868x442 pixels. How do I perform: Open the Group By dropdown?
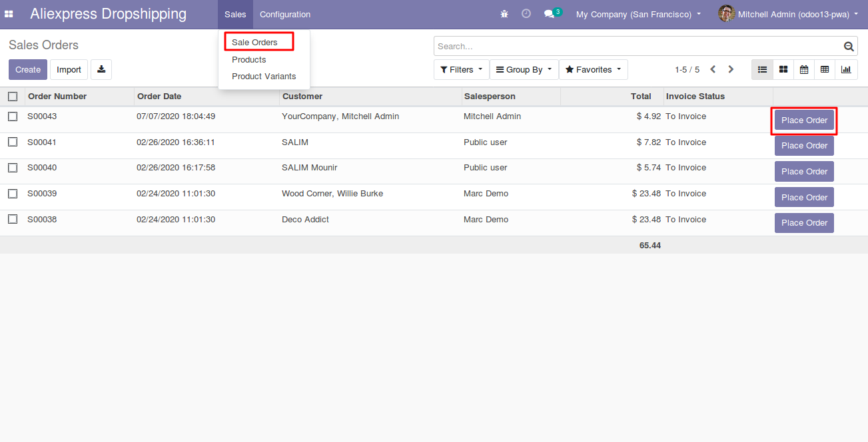point(524,69)
